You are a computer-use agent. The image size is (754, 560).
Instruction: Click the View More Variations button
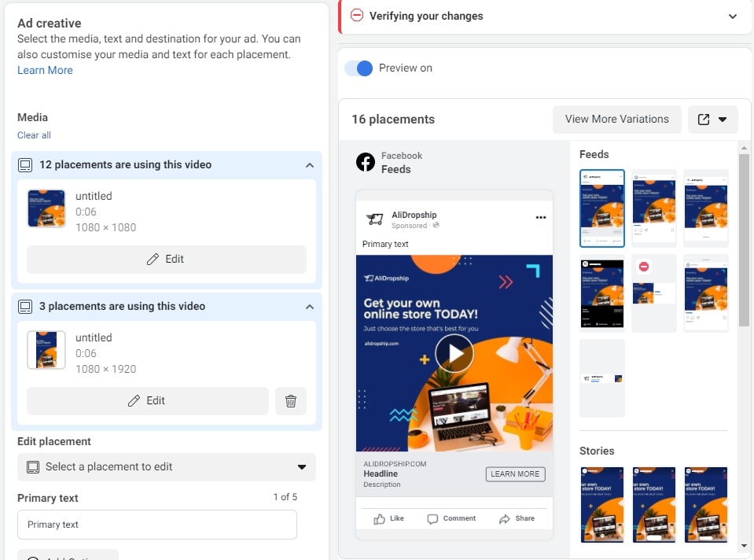tap(616, 120)
